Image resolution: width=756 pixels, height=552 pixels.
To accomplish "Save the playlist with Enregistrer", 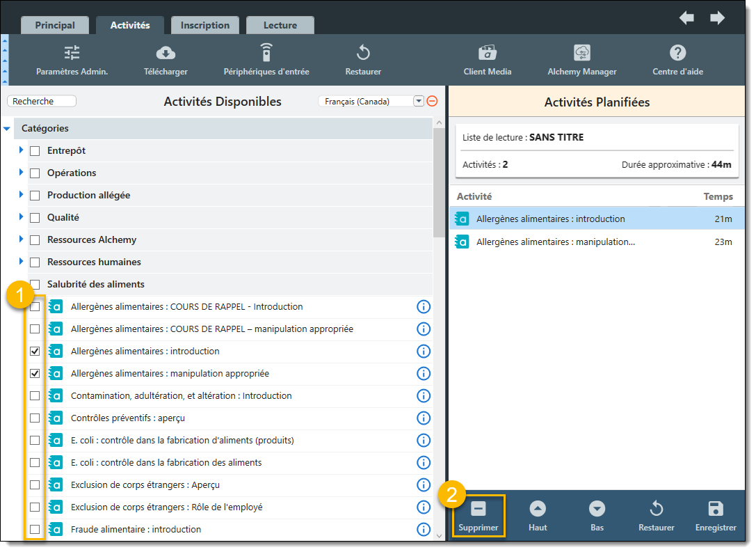I will [x=716, y=516].
